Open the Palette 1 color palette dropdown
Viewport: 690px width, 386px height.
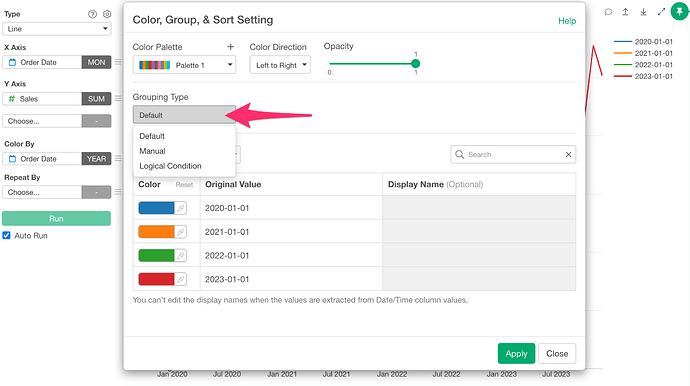coord(184,65)
